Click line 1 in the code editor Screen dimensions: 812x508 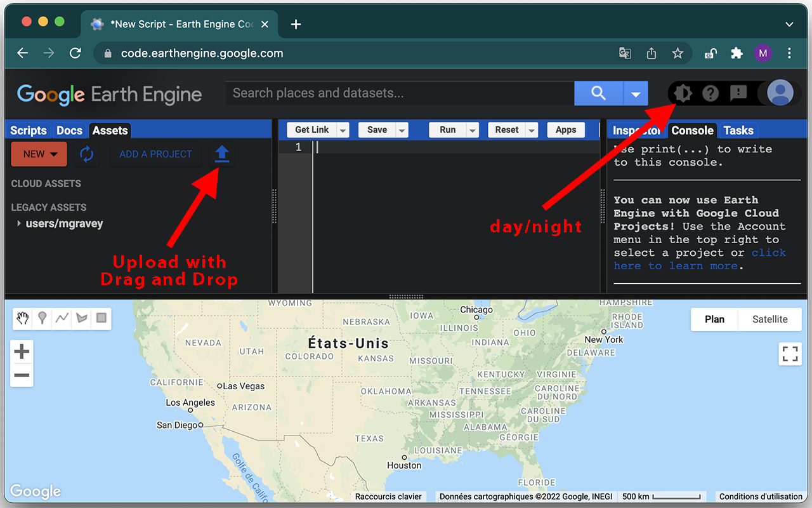[x=455, y=147]
